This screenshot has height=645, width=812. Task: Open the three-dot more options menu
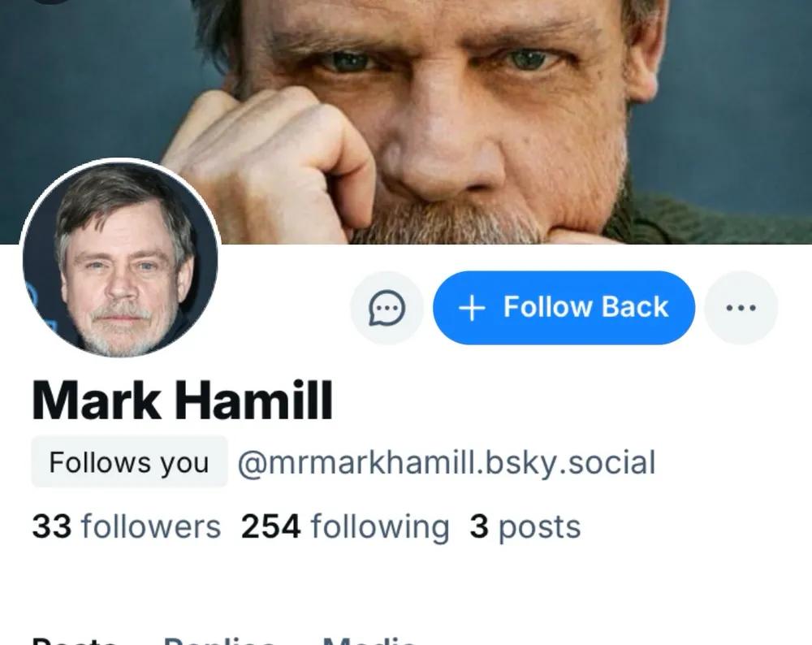[x=741, y=308]
